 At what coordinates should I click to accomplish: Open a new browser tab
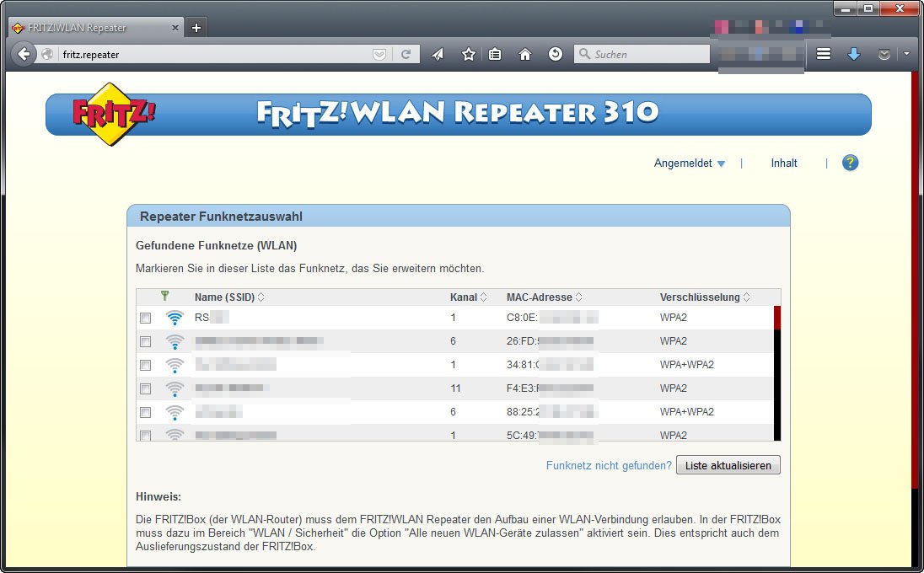click(x=196, y=28)
